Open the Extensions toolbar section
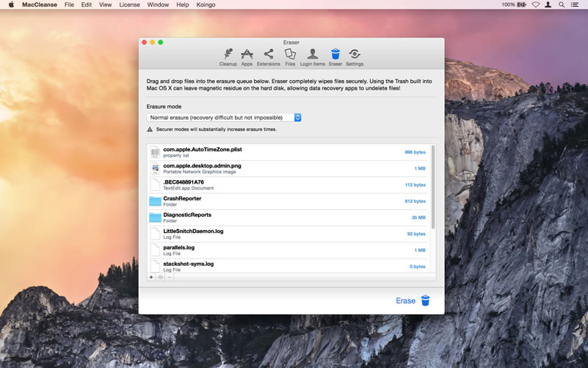The width and height of the screenshot is (588, 368). click(x=269, y=57)
